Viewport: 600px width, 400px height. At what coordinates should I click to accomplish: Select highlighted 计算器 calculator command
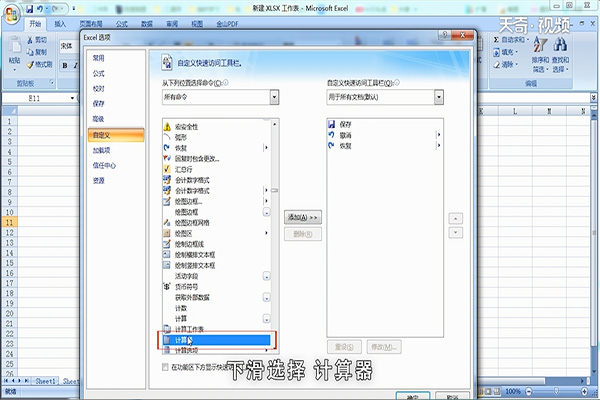point(216,340)
